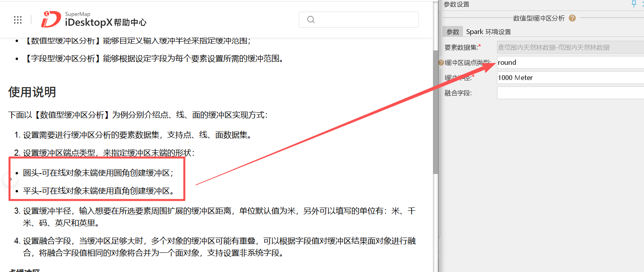Select the empty 融合字段 field
This screenshot has height=272, width=644.
(x=570, y=93)
